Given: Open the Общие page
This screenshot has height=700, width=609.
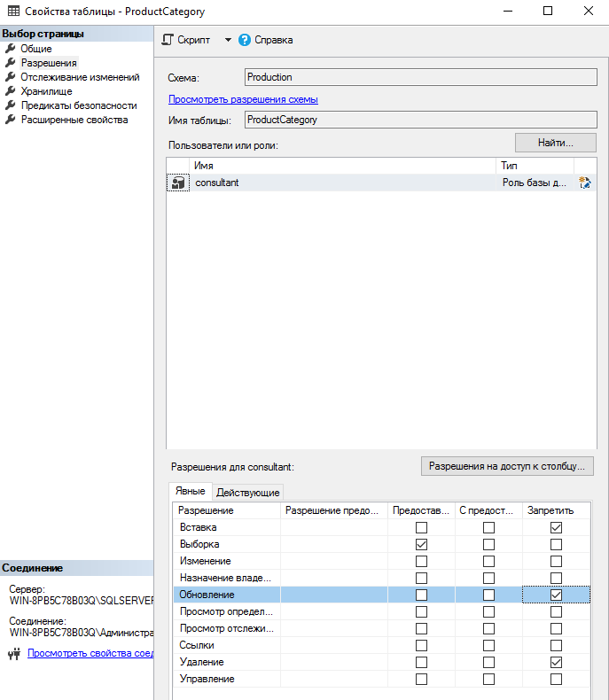Looking at the screenshot, I should 36,49.
